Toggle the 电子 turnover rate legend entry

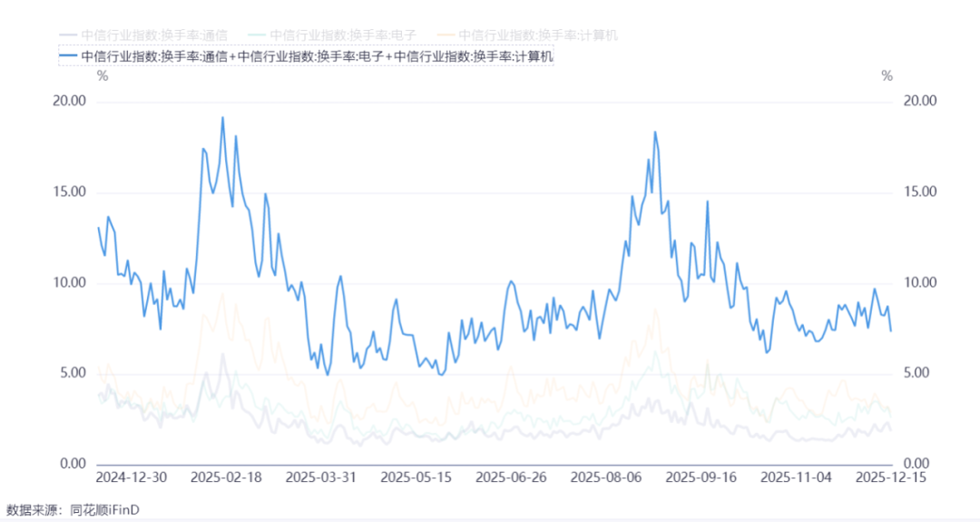pyautogui.click(x=332, y=35)
